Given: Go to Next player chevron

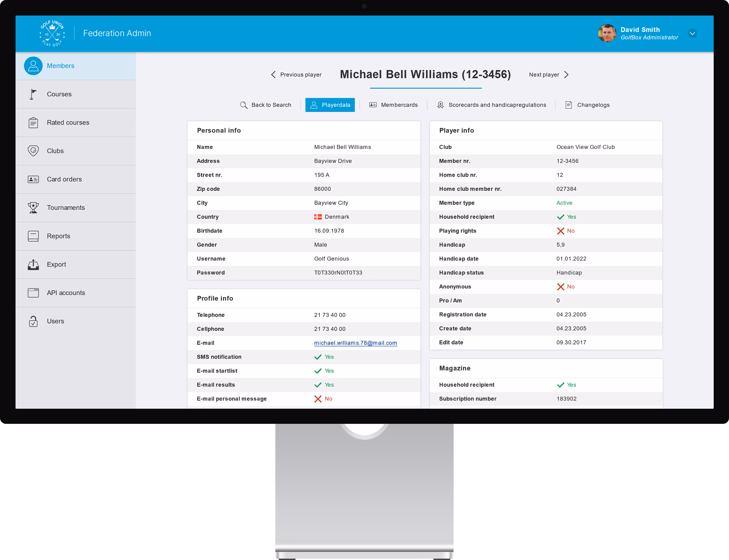Looking at the screenshot, I should tap(566, 75).
